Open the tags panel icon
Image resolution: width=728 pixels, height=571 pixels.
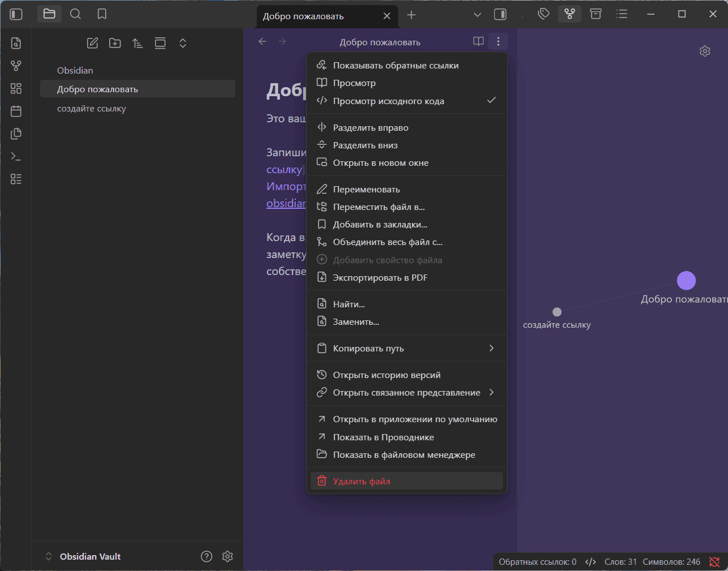(x=544, y=14)
